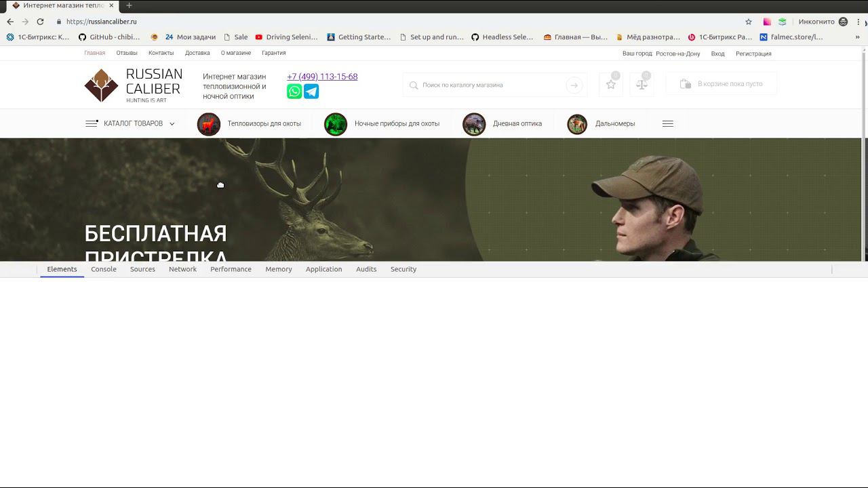This screenshot has width=868, height=488.
Task: Go to Главная in the top menu
Action: pyautogui.click(x=95, y=53)
